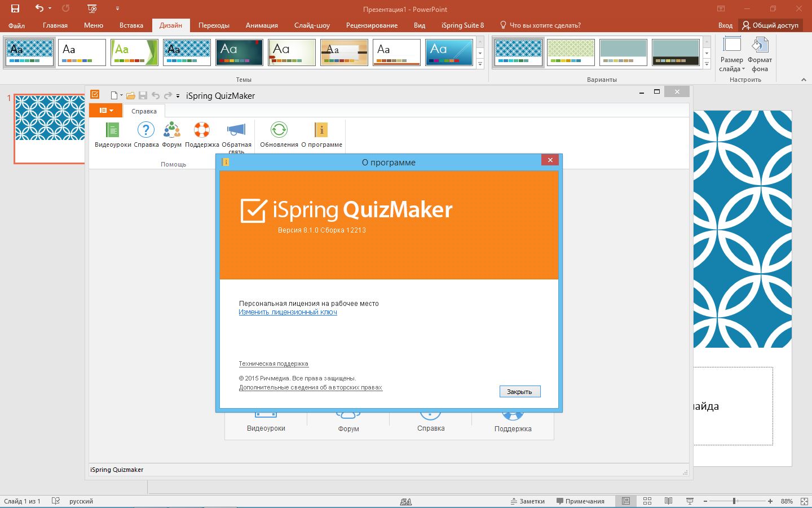Switch to Normal view icon in status bar

[626, 501]
